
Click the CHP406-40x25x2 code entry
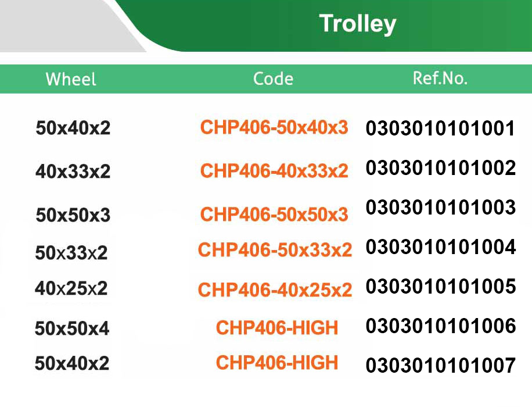click(x=275, y=290)
